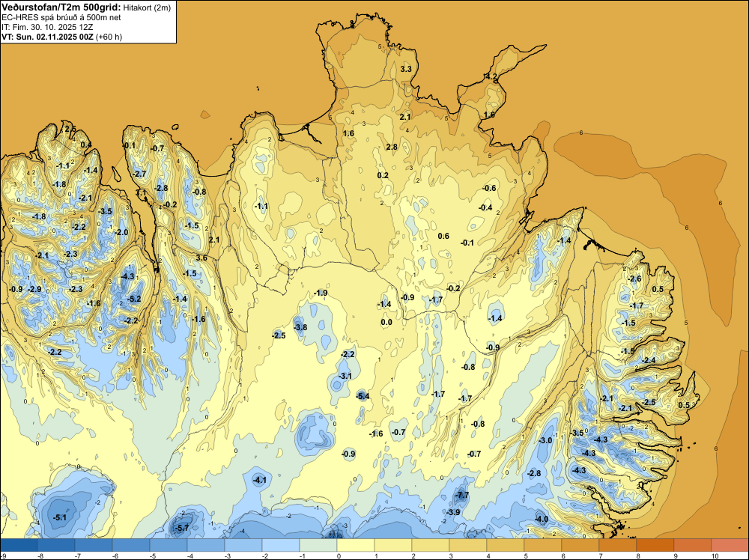Click the title text 'Veðurstofan/T2m 500grid:'

pyautogui.click(x=61, y=7)
